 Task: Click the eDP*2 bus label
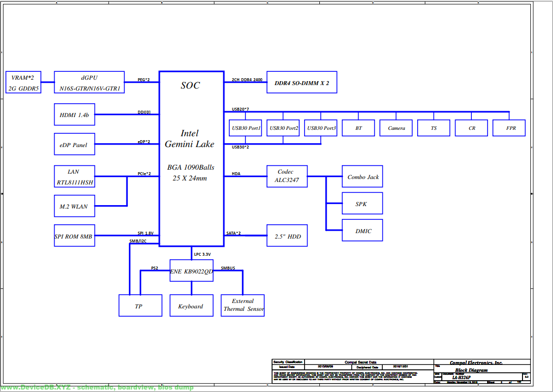pos(144,142)
